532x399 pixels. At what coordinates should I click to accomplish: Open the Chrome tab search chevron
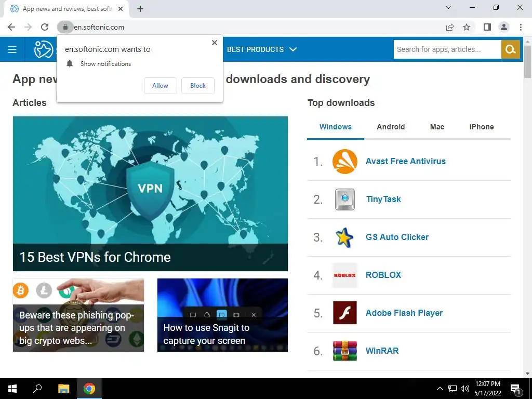click(x=448, y=7)
